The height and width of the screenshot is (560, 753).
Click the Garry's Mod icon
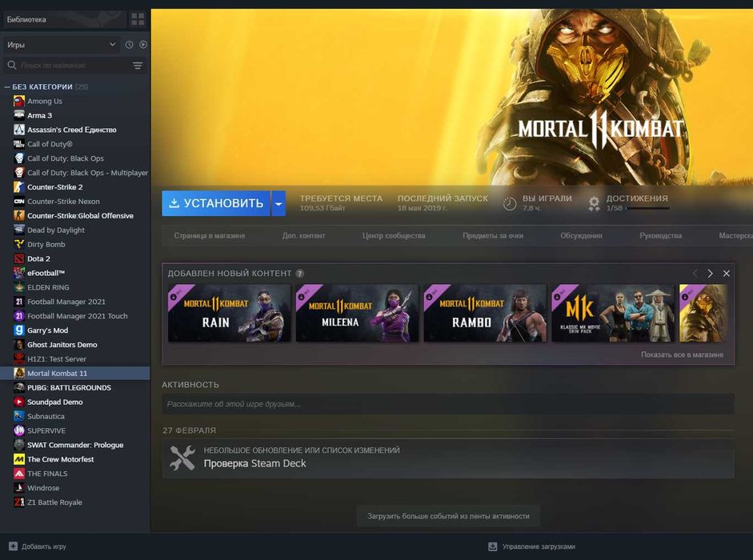click(x=18, y=330)
